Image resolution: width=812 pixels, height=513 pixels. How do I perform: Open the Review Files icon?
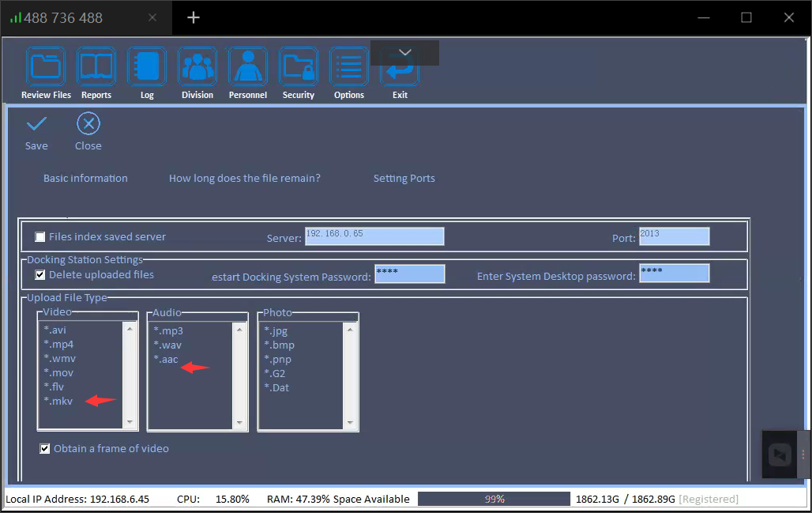pyautogui.click(x=46, y=67)
